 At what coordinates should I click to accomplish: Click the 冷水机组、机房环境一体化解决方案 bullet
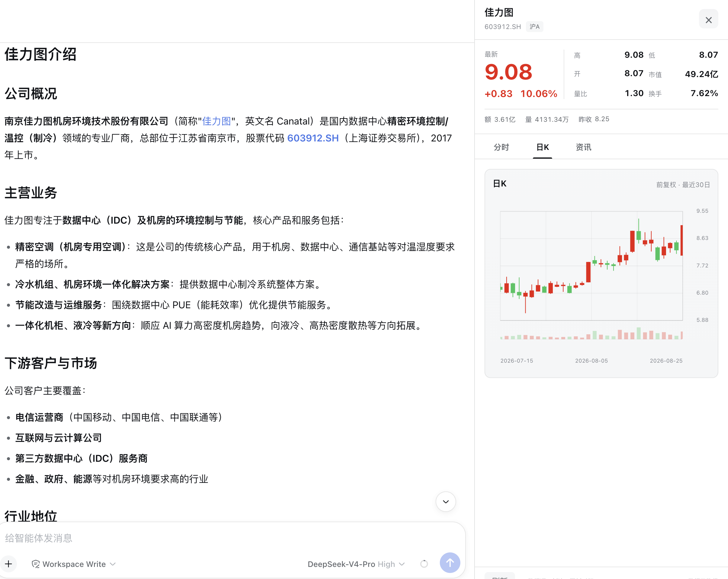92,284
